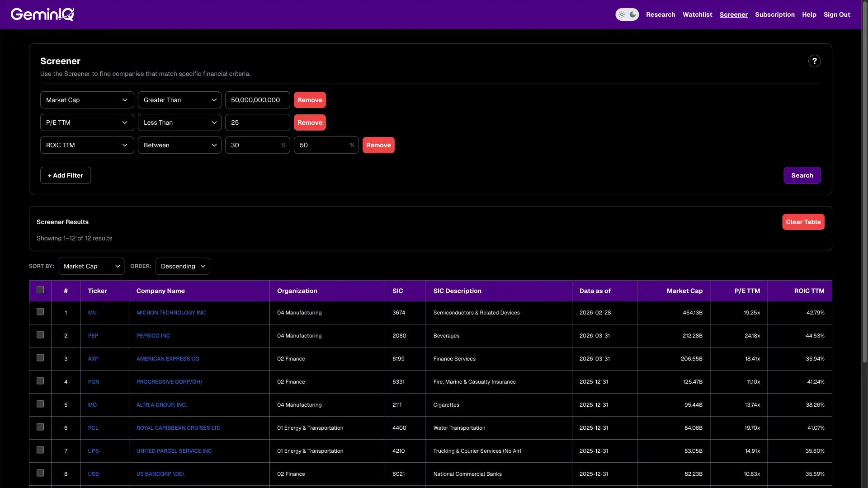
Task: Click the Clear Table button
Action: pyautogui.click(x=803, y=222)
